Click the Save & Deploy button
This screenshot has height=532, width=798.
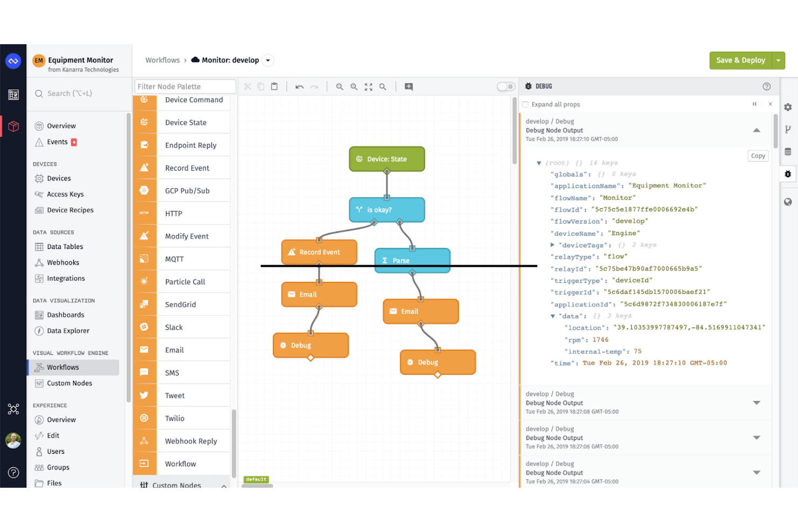pyautogui.click(x=741, y=60)
